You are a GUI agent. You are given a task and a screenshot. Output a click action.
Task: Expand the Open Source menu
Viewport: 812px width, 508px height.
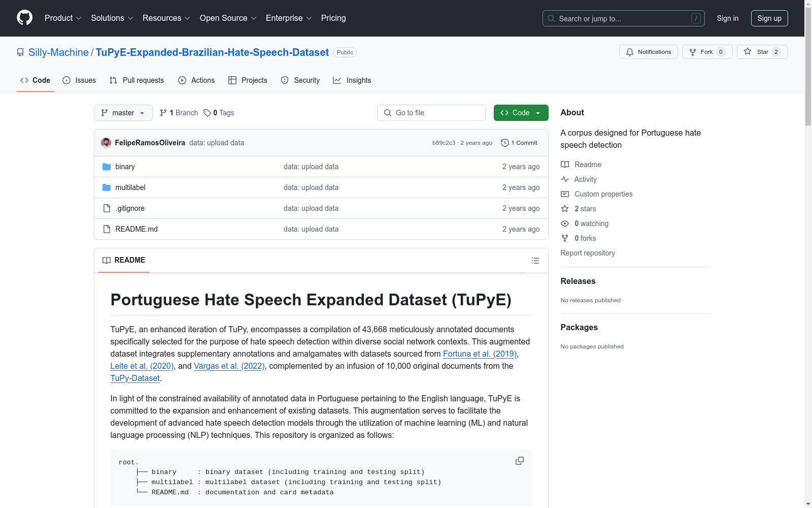[x=228, y=18]
